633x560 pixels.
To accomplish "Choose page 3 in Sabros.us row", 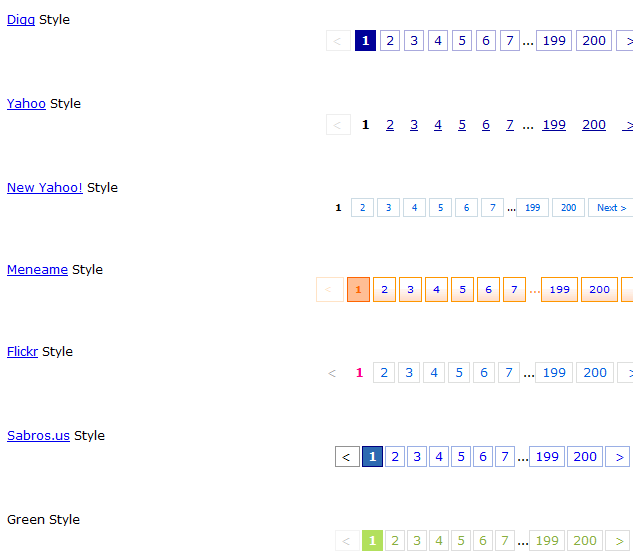I will pyautogui.click(x=417, y=457).
